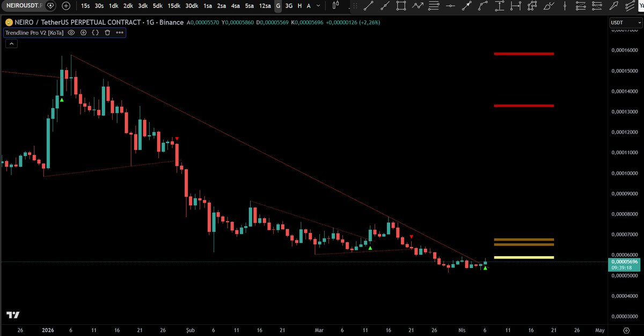Click the NEIRO / TetherUS PERPETUAL CONTRACT title
Screen dimensions: 644x336
click(x=77, y=23)
